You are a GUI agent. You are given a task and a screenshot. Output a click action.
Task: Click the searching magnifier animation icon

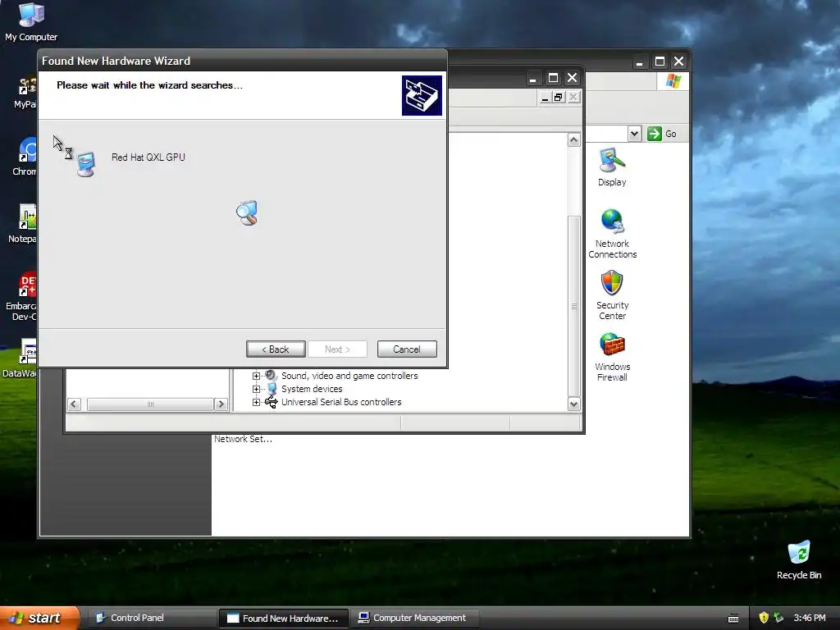coord(247,212)
